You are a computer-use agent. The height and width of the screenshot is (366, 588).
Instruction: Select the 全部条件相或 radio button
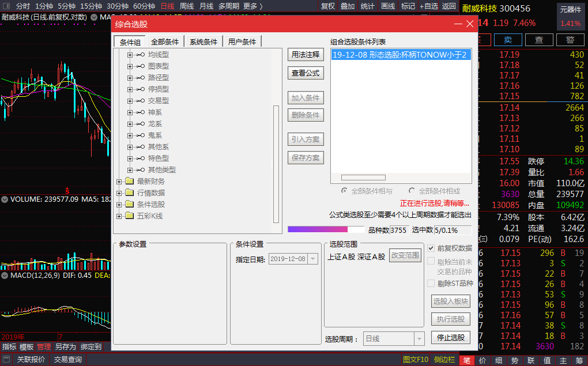[x=412, y=191]
